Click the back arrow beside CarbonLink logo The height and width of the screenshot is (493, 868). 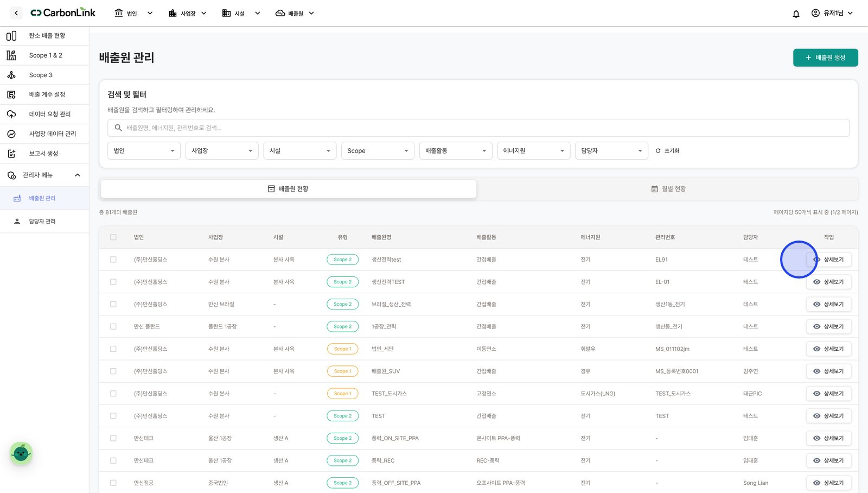pos(16,13)
